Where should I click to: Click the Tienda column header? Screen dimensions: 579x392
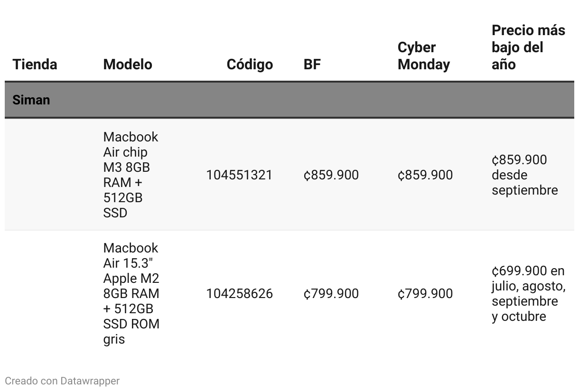click(35, 65)
